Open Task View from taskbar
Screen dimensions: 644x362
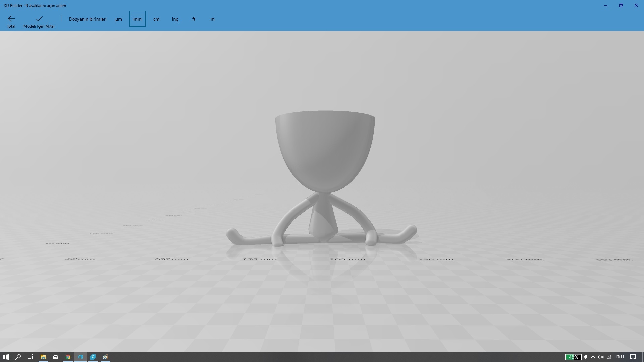pyautogui.click(x=30, y=357)
